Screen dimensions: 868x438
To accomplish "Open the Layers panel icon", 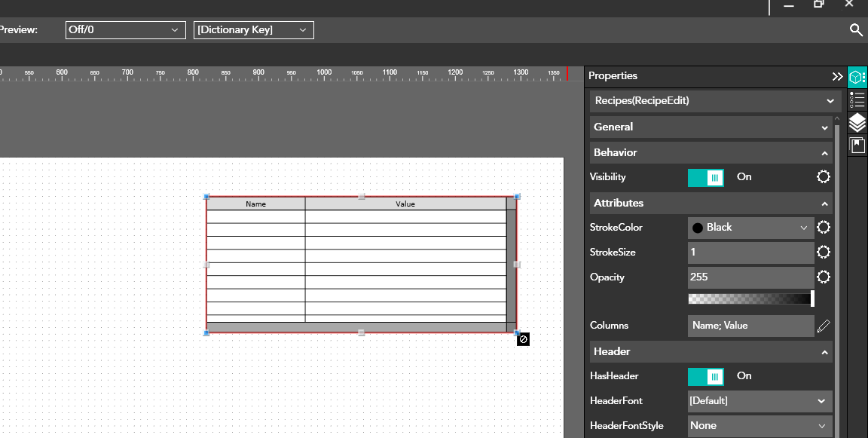I will point(857,122).
